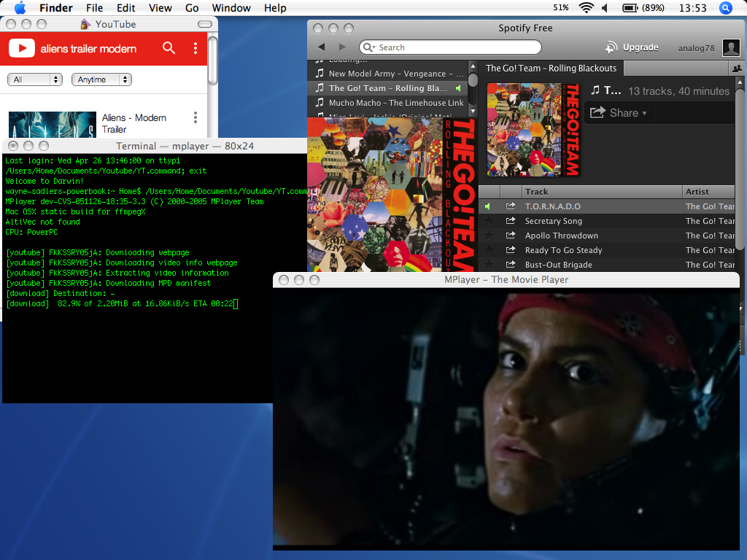Click the YouTube logo play icon
The height and width of the screenshot is (560, 747).
click(x=21, y=48)
